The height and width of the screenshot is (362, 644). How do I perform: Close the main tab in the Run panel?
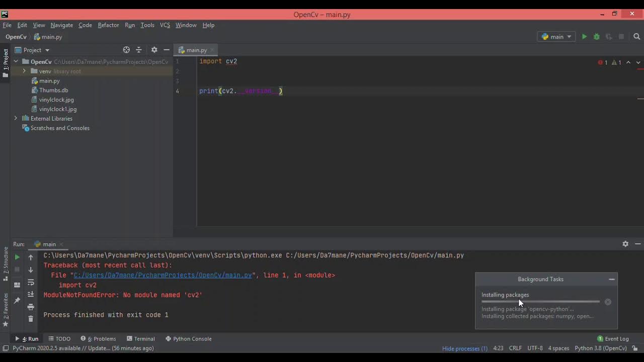click(x=61, y=244)
